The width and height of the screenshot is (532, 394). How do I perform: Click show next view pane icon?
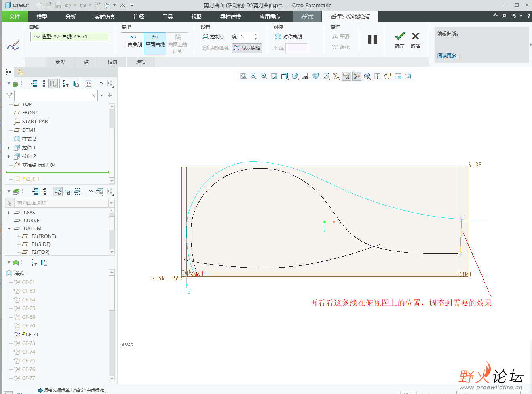pos(398,76)
